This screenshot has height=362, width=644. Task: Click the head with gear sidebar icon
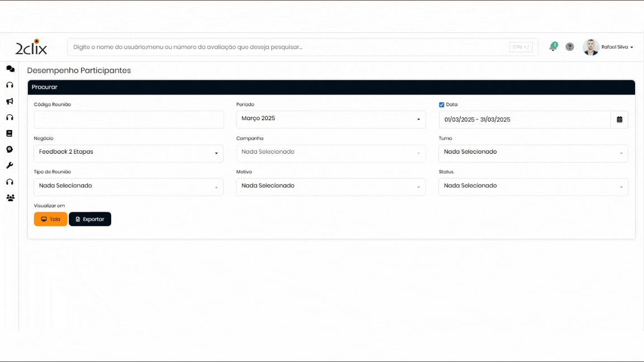point(10,150)
